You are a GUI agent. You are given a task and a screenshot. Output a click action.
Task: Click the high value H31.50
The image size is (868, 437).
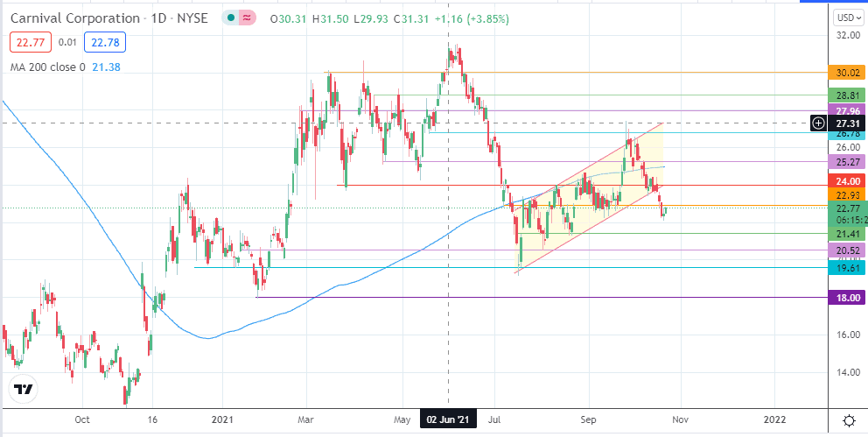pos(330,19)
